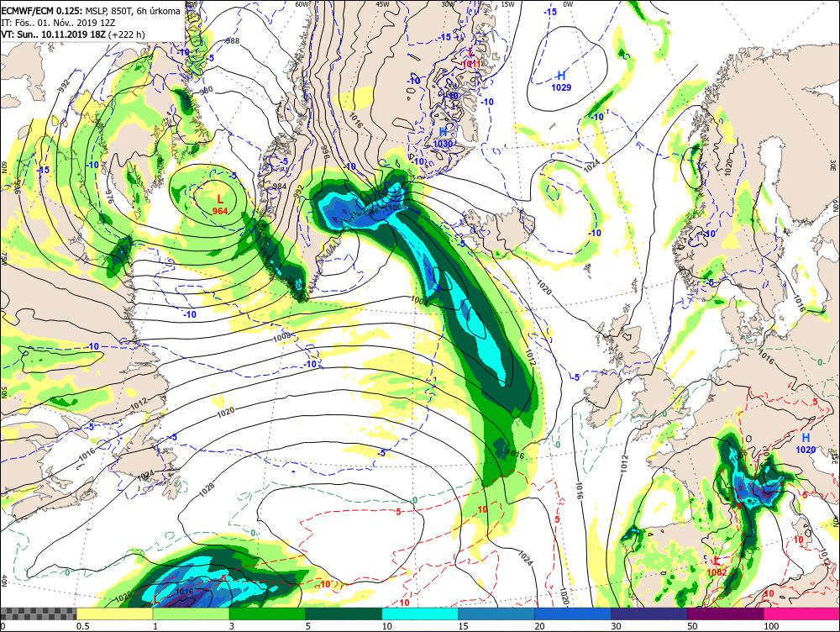Screen dimensions: 840x632
Task: Click the '15W' longitude label
Action: (x=508, y=4)
